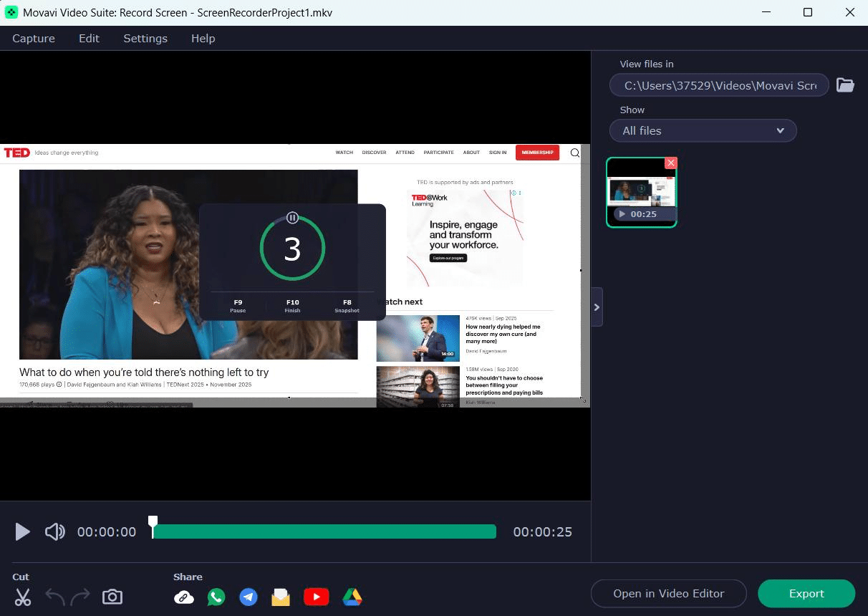Share recording to Telegram
The image size is (868, 616).
[249, 597]
